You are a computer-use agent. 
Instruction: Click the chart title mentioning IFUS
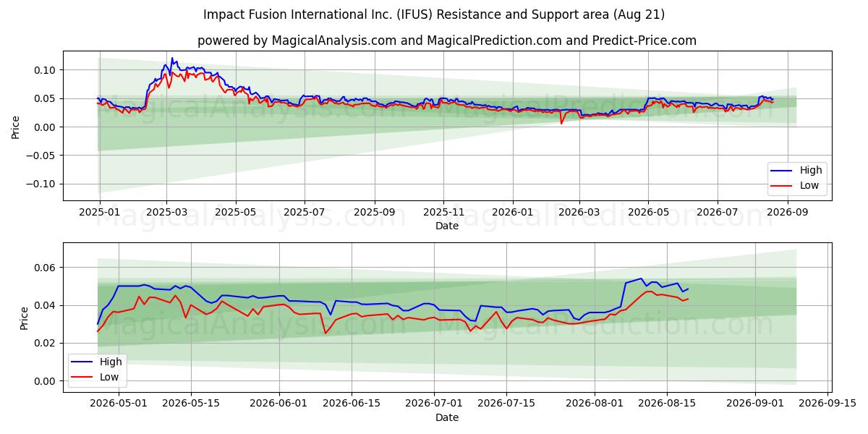434,14
